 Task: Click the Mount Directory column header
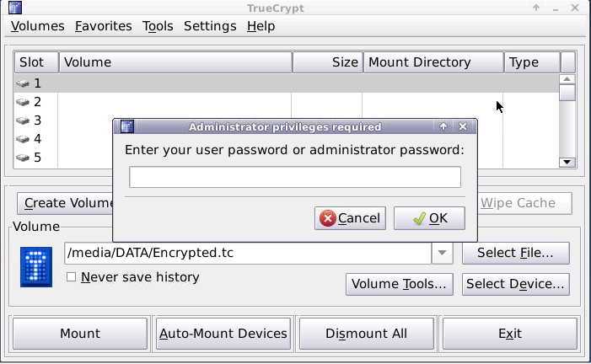(433, 62)
